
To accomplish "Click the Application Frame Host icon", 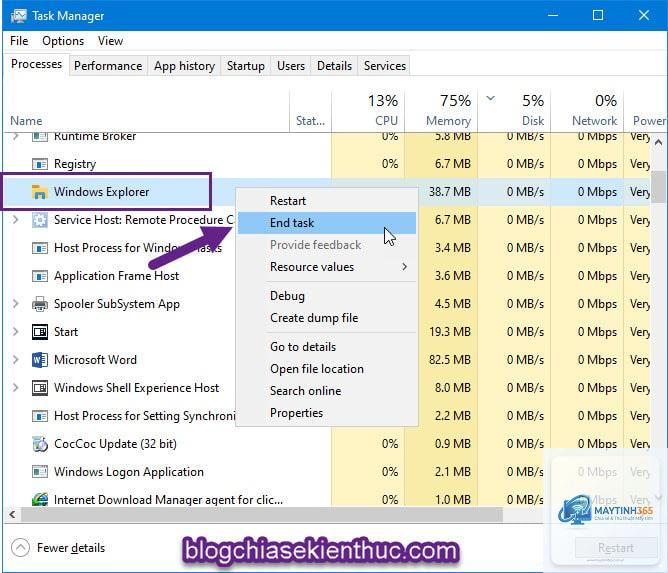I will [40, 276].
